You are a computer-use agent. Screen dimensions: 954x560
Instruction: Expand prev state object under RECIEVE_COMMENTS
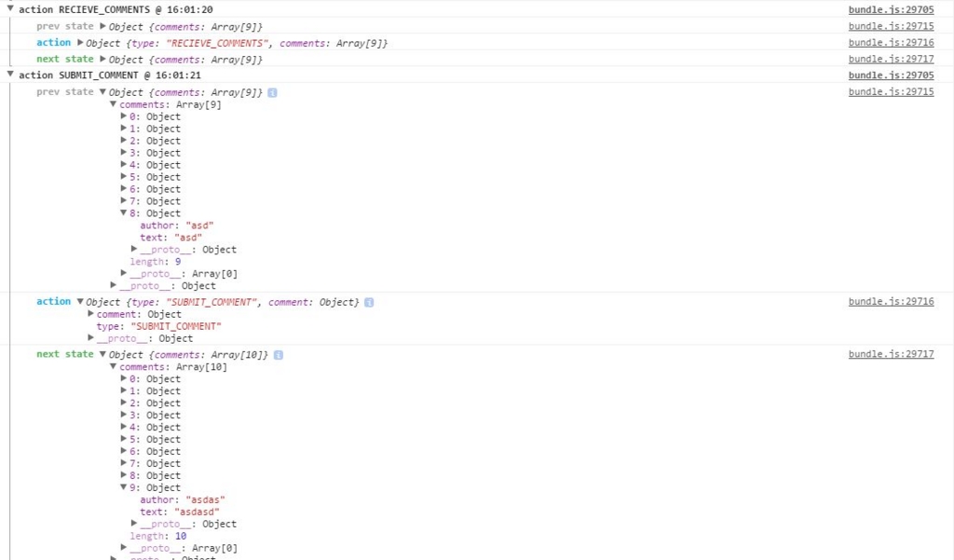point(102,26)
